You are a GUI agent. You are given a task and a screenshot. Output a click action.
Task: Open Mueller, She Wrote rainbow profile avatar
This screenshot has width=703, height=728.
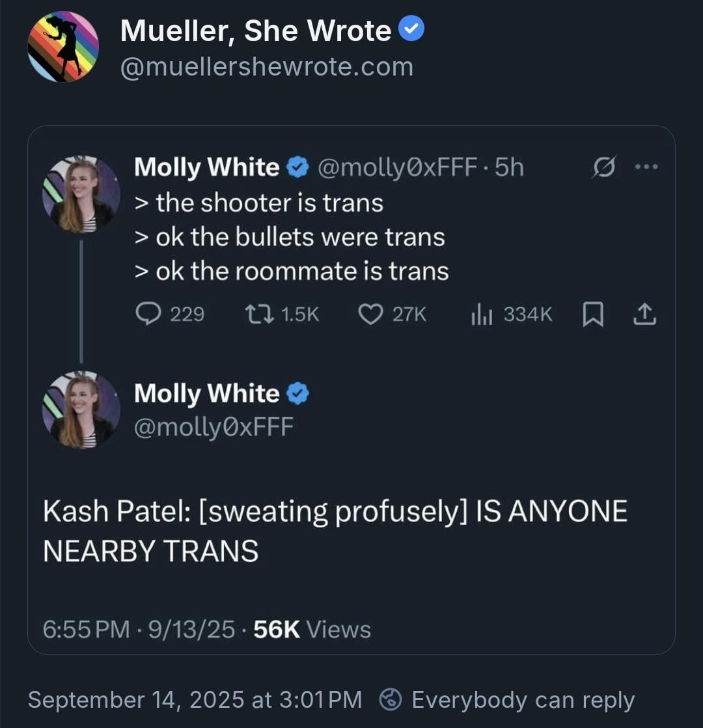(64, 46)
